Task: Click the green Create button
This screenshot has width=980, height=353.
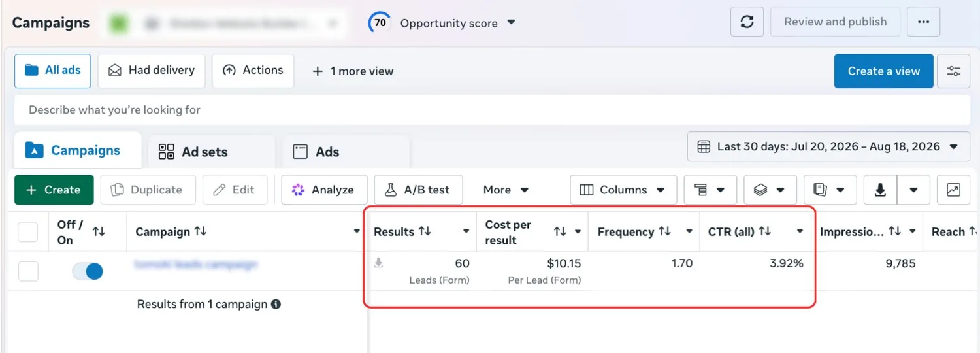Action: [54, 190]
